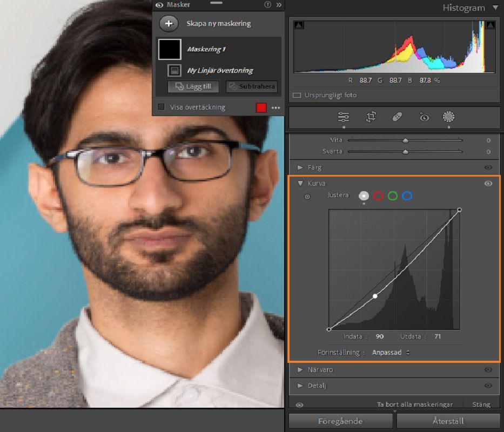Click the Stäng link
The image size is (504, 432).
481,404
